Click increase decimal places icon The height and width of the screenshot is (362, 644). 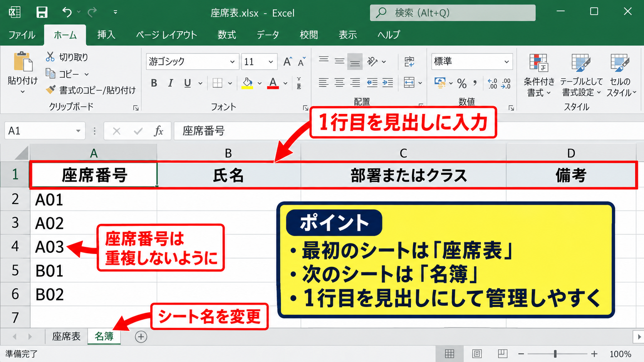click(492, 83)
